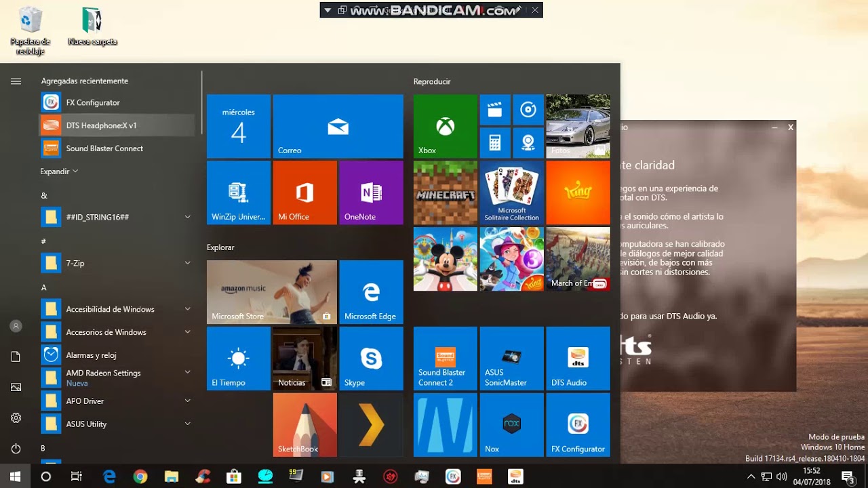The image size is (868, 488).
Task: Expand the recently added list with Expandir
Action: coord(59,171)
